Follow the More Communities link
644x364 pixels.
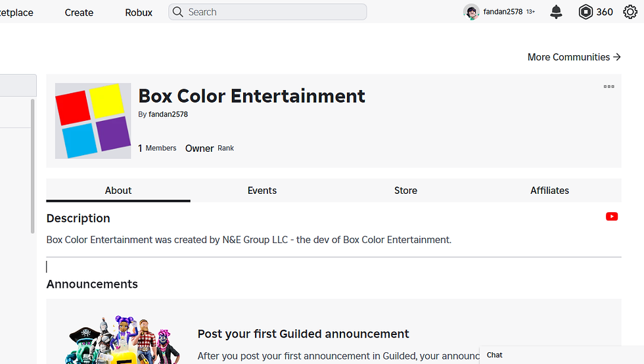pyautogui.click(x=574, y=57)
